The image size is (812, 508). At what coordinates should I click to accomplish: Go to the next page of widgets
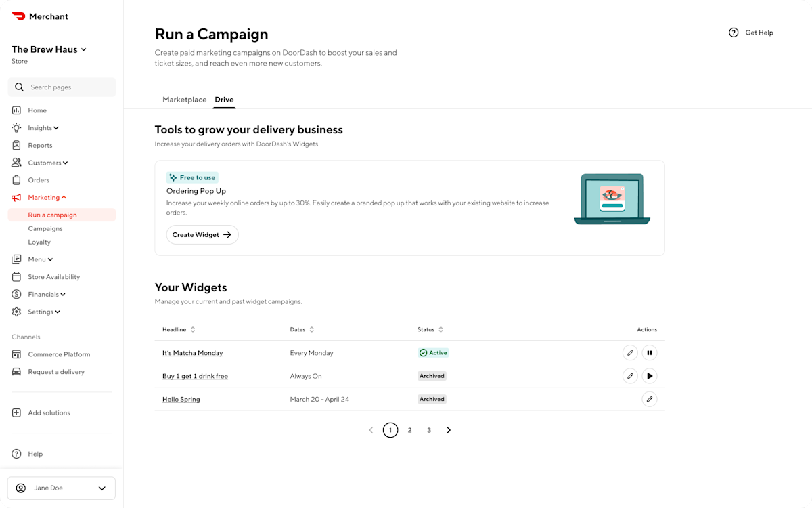pos(449,430)
